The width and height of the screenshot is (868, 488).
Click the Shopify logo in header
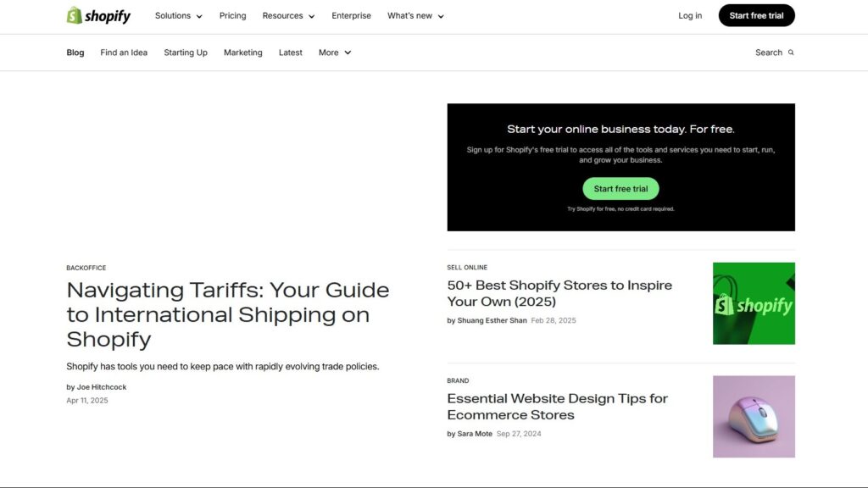click(x=98, y=15)
